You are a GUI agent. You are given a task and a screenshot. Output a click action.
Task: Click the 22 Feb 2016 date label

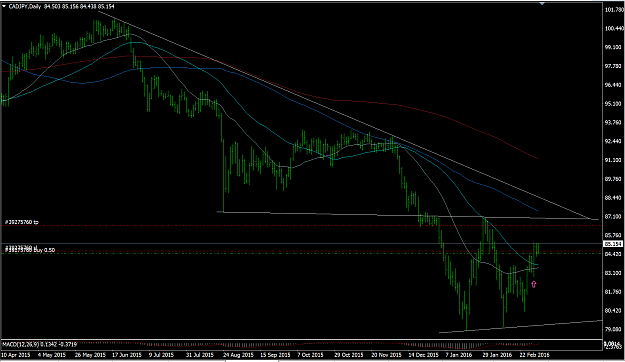534,355
